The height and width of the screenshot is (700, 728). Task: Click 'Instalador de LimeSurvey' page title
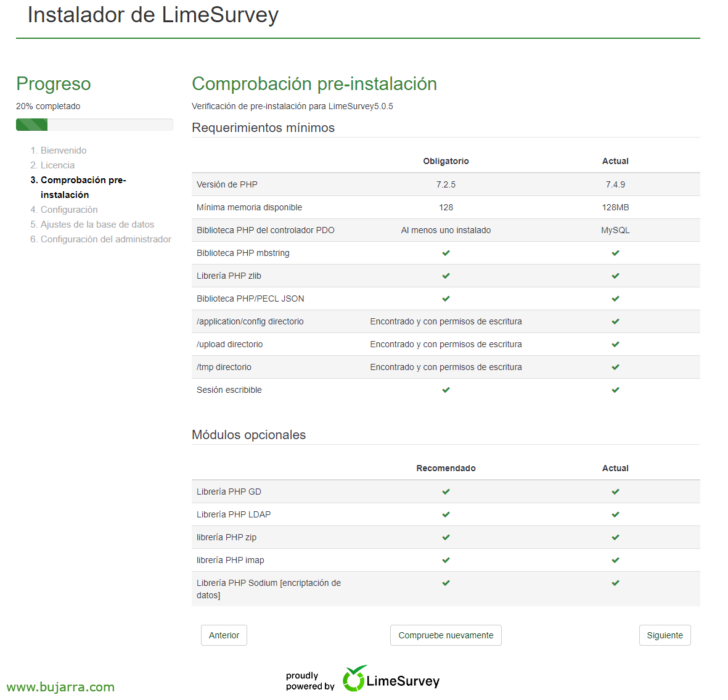(x=153, y=15)
